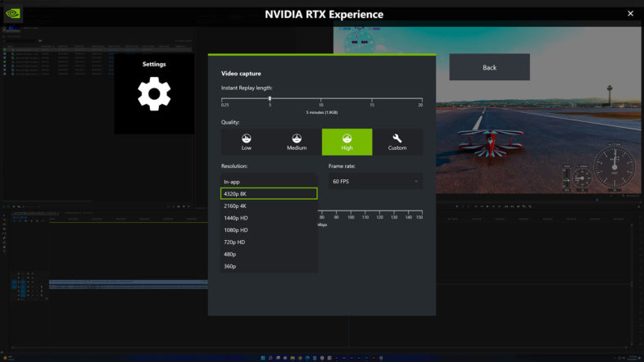Open the Windows Start menu

264,357
